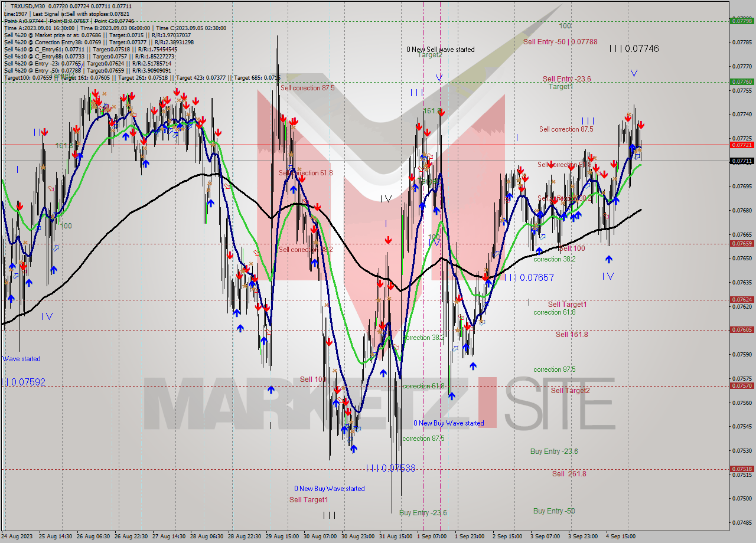Click the 0.07635 price axis value
The height and width of the screenshot is (543, 756).
742,283
